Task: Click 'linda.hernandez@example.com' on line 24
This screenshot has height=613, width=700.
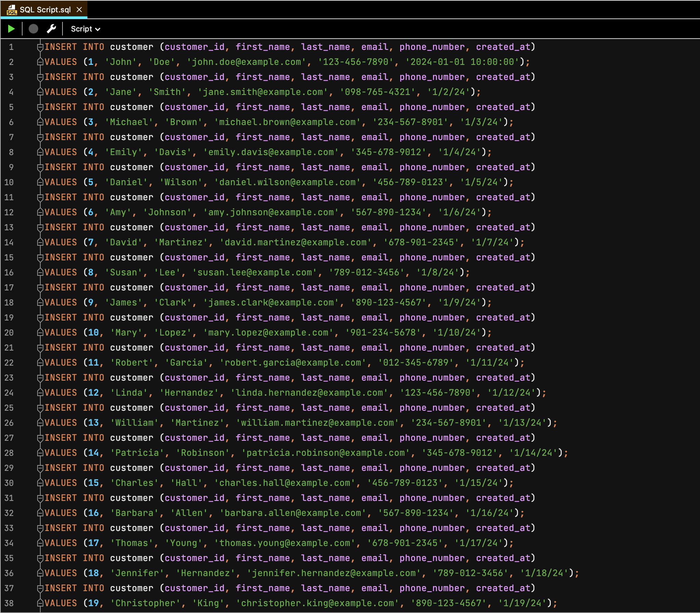Action: [309, 393]
